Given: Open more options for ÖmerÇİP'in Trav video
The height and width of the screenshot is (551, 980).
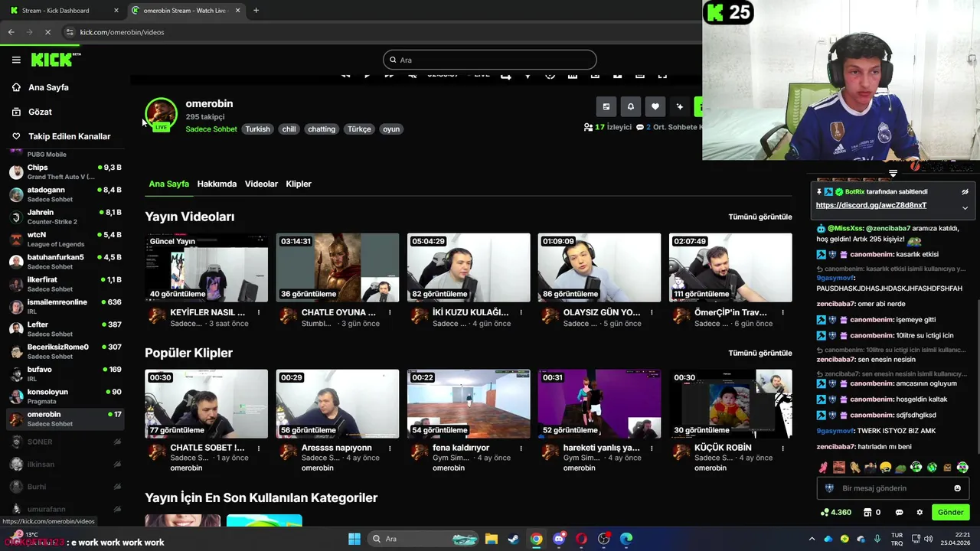Looking at the screenshot, I should click(x=782, y=312).
